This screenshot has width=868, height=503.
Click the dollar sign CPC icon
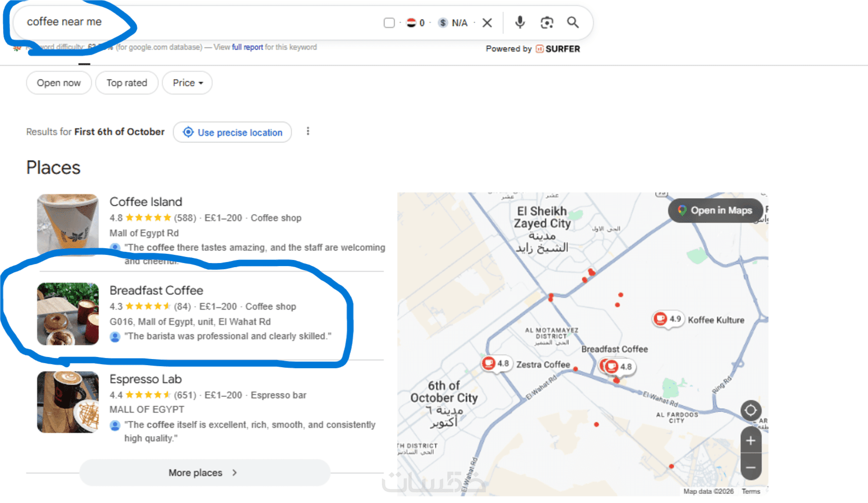[443, 22]
